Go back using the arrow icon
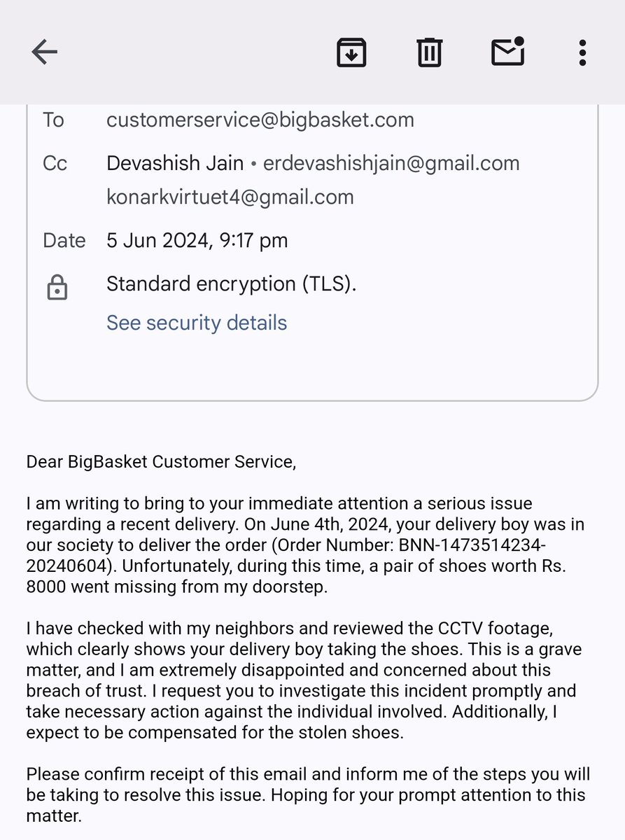Image resolution: width=625 pixels, height=840 pixels. pos(45,52)
